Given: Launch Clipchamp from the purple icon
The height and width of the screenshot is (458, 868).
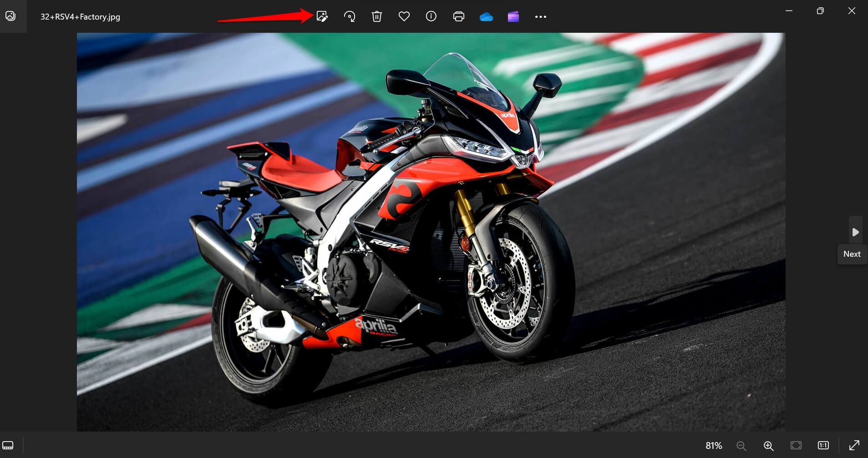Looking at the screenshot, I should click(513, 17).
